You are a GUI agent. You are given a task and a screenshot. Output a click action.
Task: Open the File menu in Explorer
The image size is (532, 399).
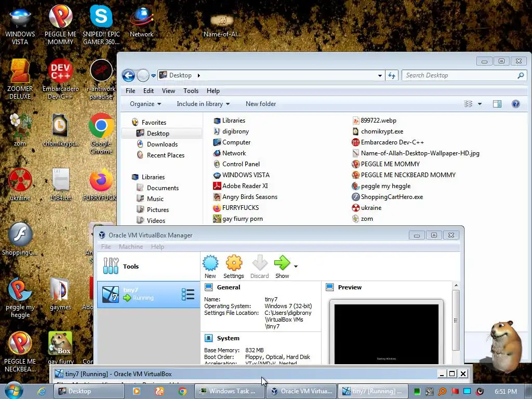(x=130, y=91)
